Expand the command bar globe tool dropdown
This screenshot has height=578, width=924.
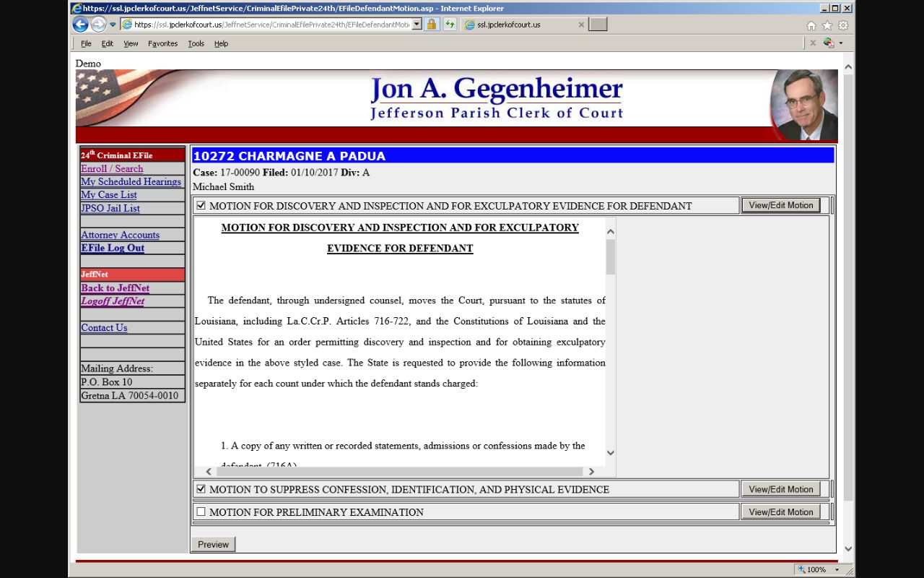pos(841,43)
